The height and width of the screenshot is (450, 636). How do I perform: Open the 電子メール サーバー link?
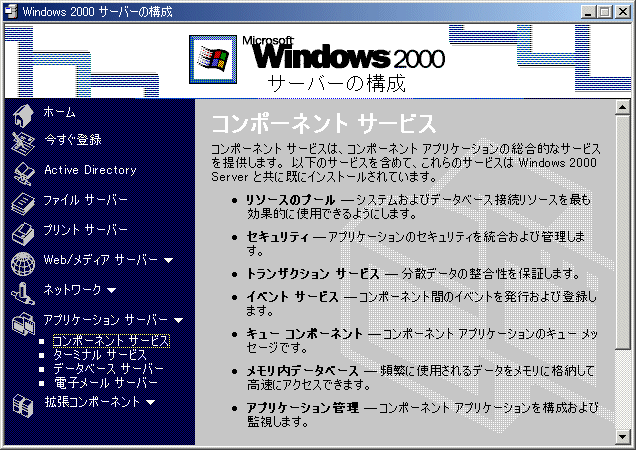pos(106,383)
